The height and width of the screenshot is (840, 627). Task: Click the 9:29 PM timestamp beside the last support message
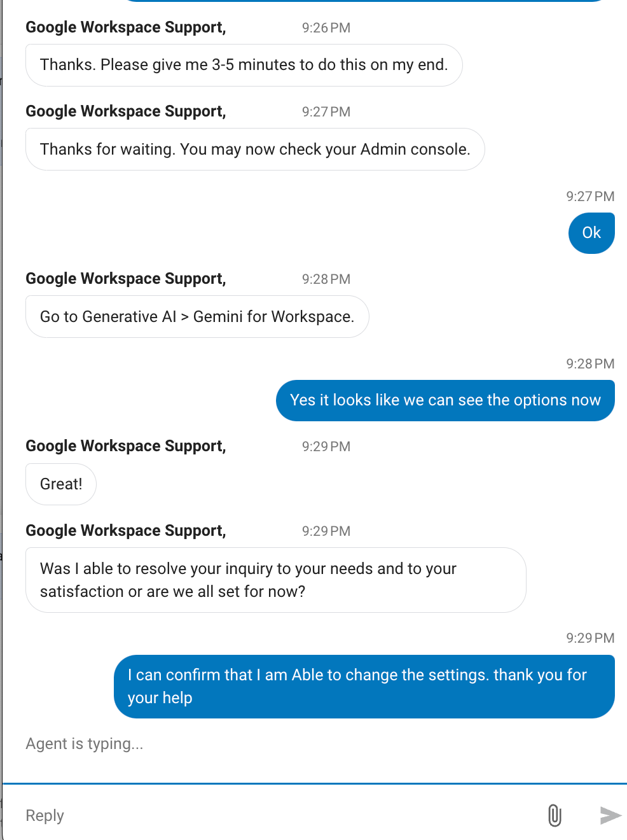(326, 531)
